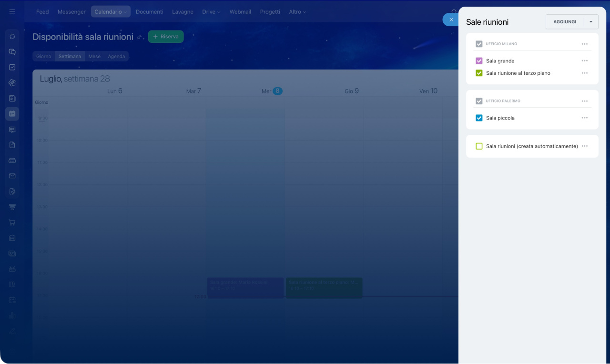Open options for Ufficio Milano group
610x364 pixels.
[x=585, y=44]
